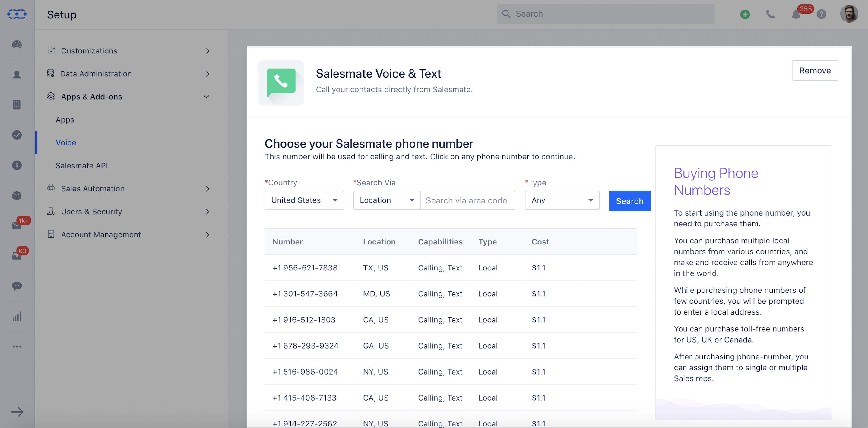Click the Salesmate logo icon
This screenshot has width=868, height=428.
point(17,14)
